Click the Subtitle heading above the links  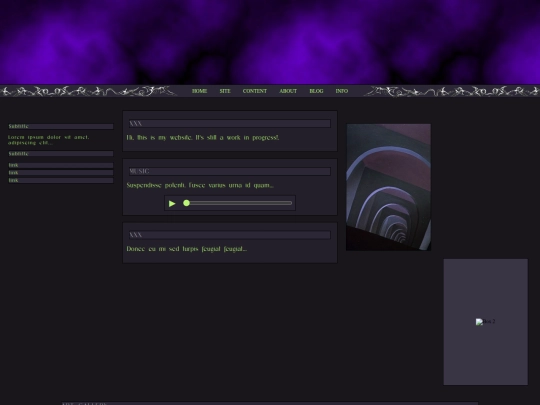pyautogui.click(x=61, y=154)
